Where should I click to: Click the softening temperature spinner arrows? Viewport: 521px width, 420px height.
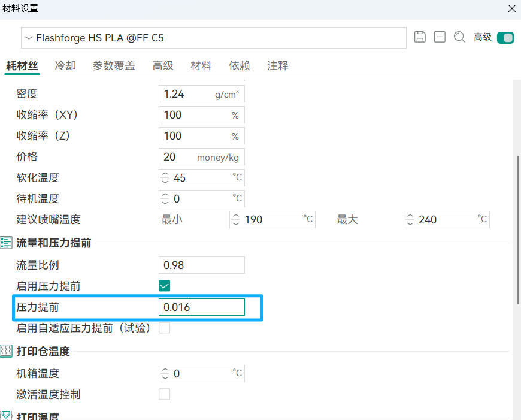coord(166,178)
